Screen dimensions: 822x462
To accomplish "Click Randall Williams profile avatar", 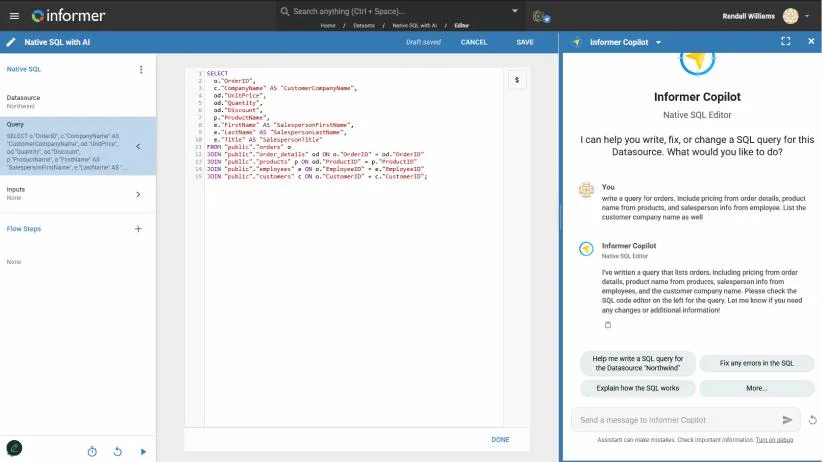I will pos(791,16).
